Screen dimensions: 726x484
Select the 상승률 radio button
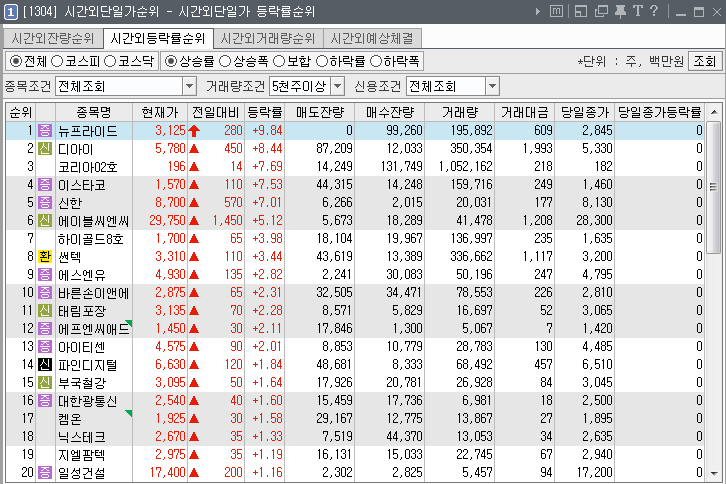point(171,61)
